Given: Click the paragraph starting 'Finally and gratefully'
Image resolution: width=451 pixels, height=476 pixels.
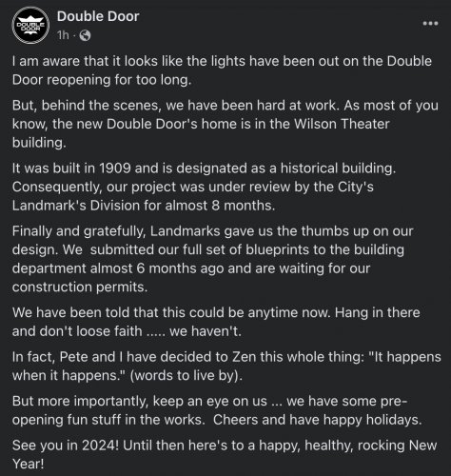Looking at the screenshot, I should 212,259.
